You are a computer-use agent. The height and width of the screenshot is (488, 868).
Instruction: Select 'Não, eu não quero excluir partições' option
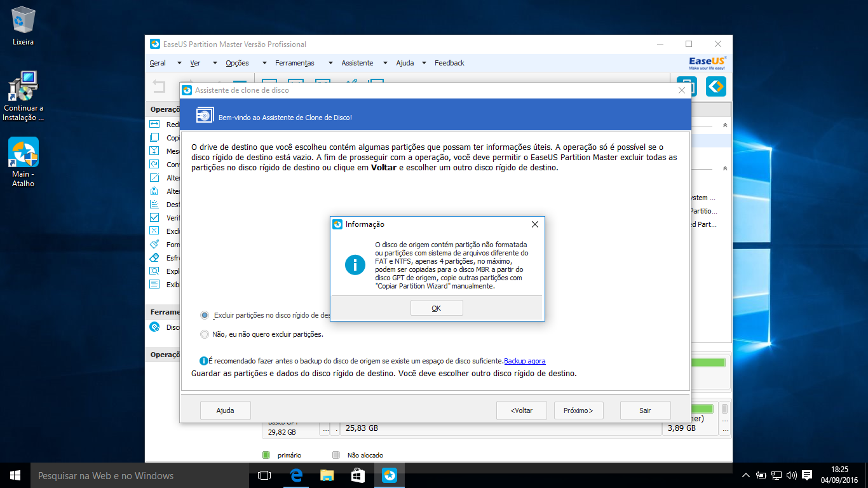click(204, 334)
